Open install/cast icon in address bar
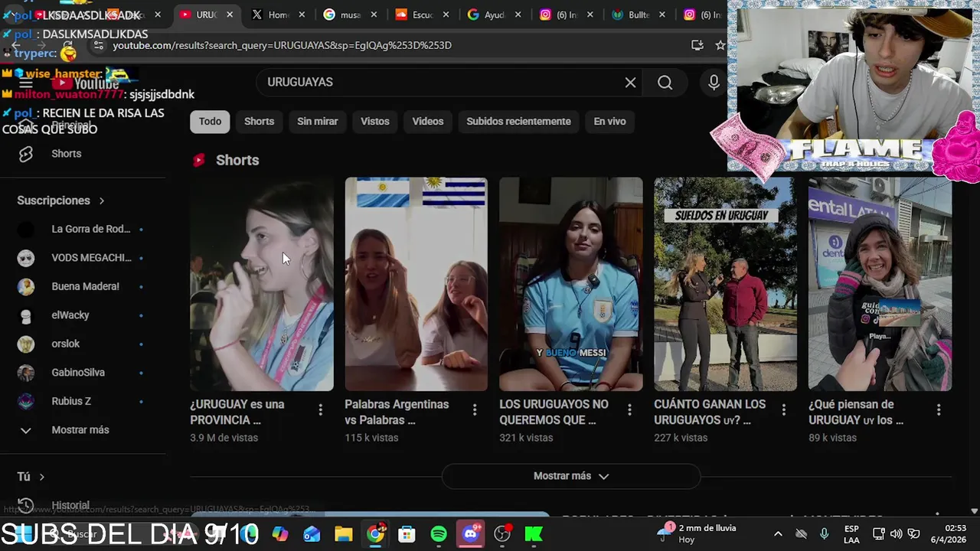 pos(697,45)
